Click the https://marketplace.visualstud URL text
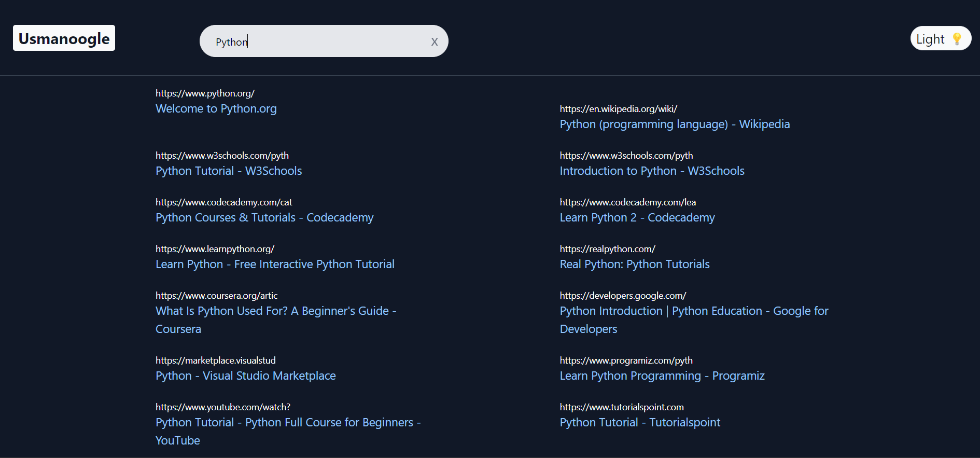Image resolution: width=980 pixels, height=458 pixels. (x=216, y=360)
